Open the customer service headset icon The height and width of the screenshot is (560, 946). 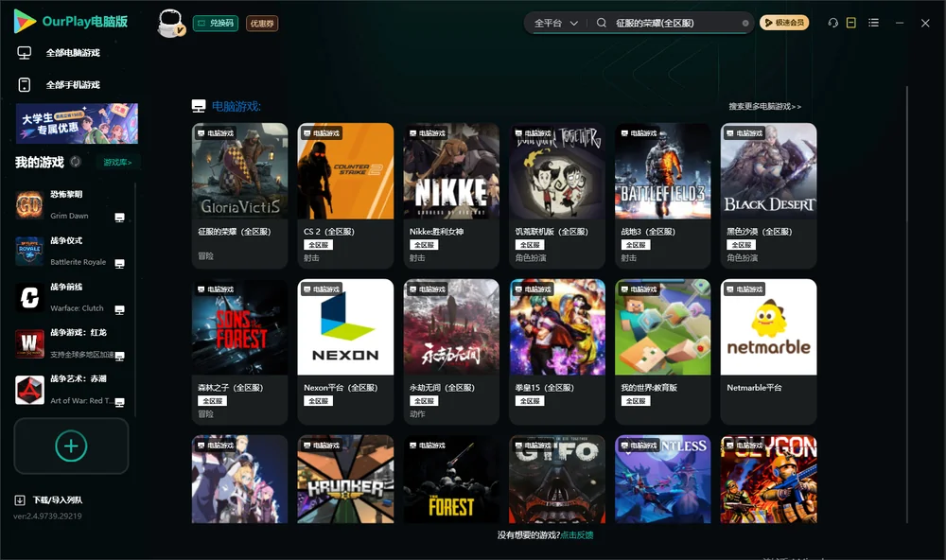pos(832,23)
